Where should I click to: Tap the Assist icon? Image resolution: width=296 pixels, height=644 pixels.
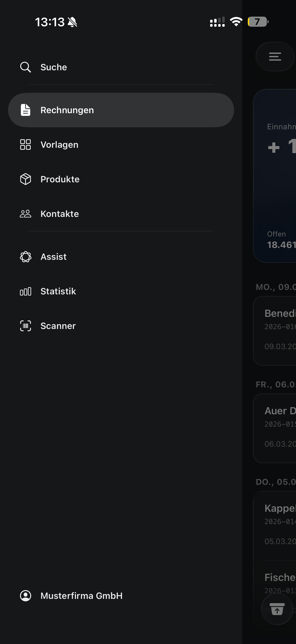pos(26,257)
